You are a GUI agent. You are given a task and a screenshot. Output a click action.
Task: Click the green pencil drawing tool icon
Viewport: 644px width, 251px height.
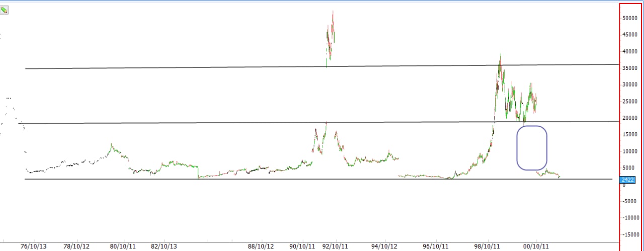click(x=4, y=10)
